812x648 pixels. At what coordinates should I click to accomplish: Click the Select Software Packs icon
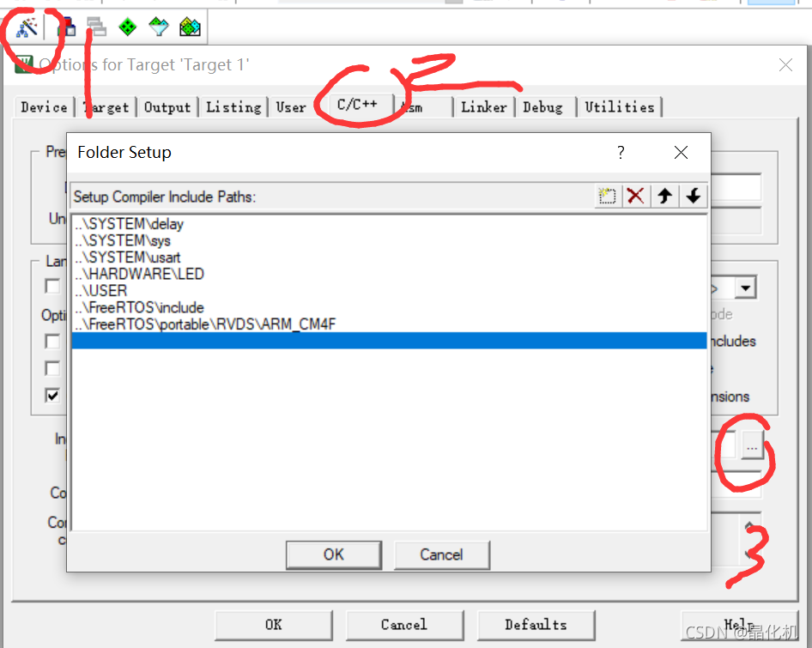159,27
